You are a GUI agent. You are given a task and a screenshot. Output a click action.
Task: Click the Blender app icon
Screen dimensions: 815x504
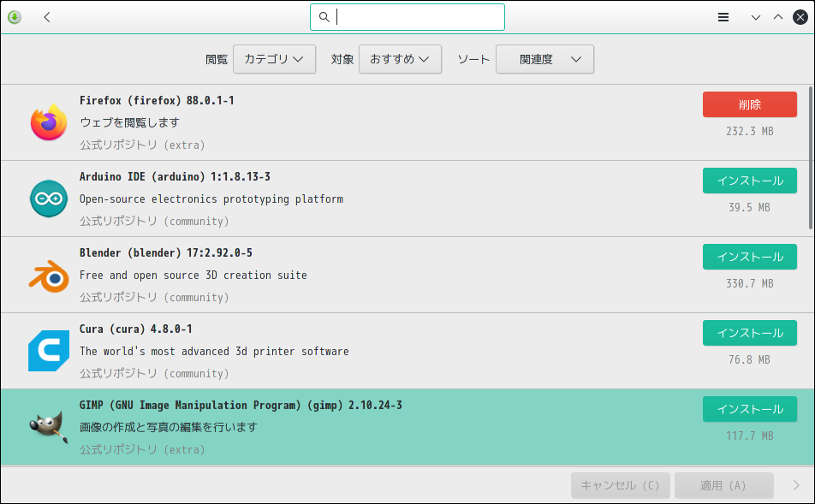click(49, 276)
